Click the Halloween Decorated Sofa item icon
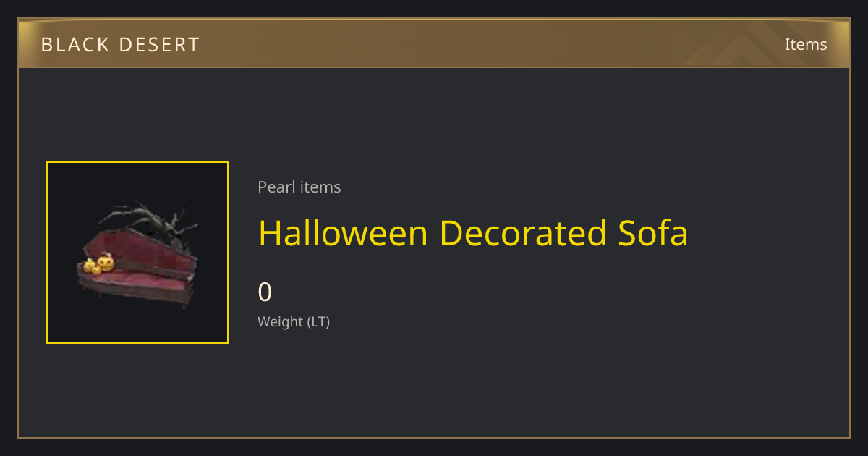The image size is (868, 456). click(137, 253)
